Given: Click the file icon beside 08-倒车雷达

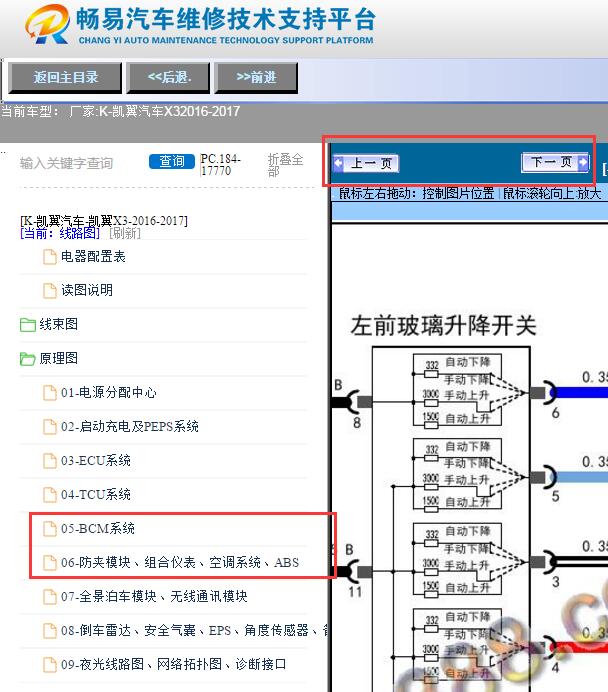Looking at the screenshot, I should coord(50,630).
